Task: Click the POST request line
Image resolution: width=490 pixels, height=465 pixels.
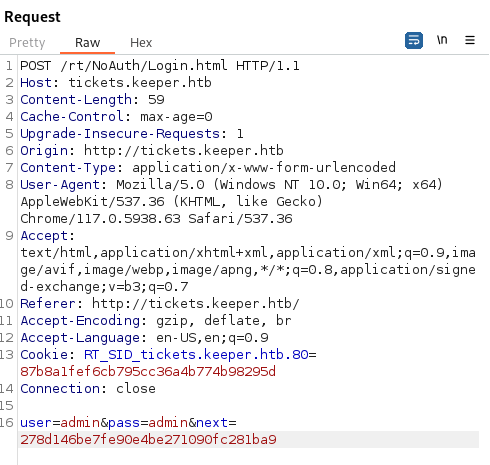Action: (x=160, y=65)
